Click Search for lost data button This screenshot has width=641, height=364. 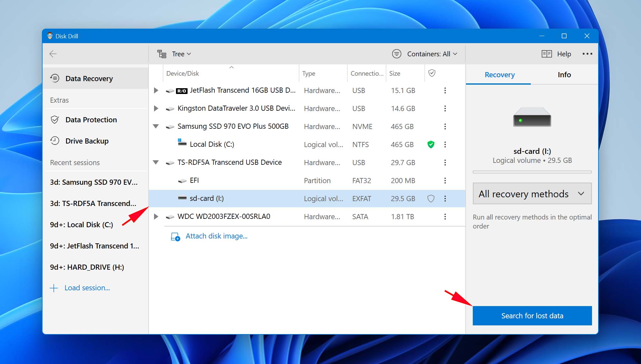[532, 316]
